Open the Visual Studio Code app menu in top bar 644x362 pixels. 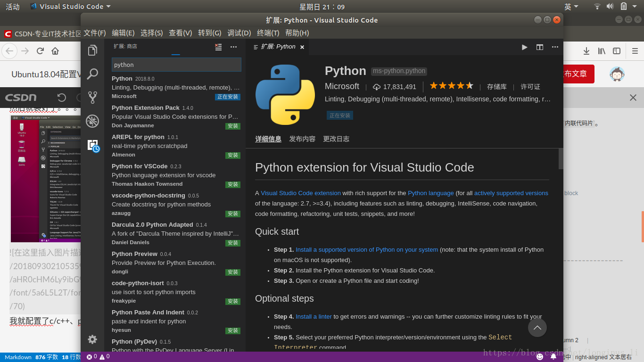click(71, 7)
